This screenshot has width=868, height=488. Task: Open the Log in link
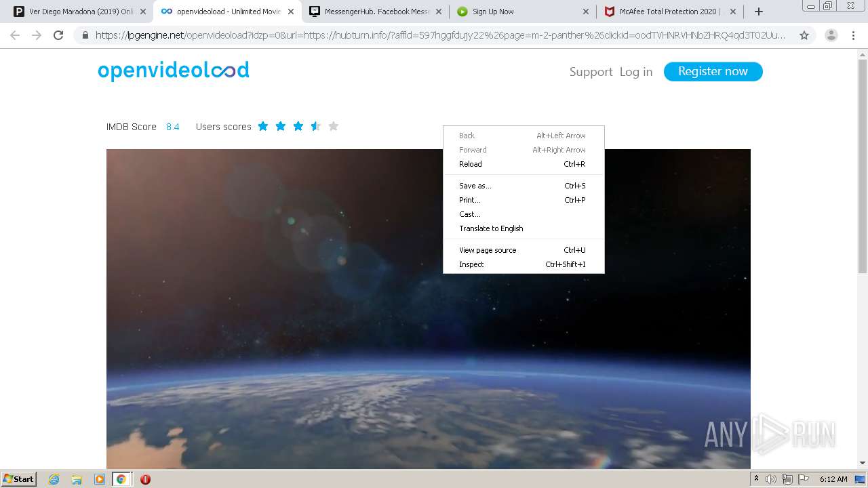pyautogui.click(x=636, y=72)
